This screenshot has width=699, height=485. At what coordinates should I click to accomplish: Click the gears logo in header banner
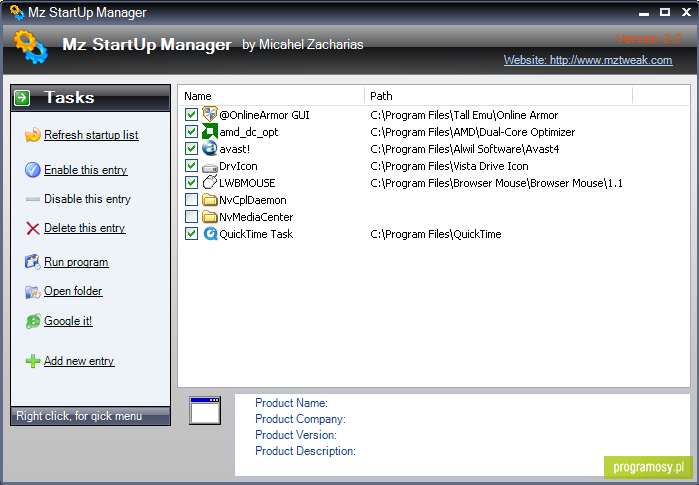click(30, 46)
